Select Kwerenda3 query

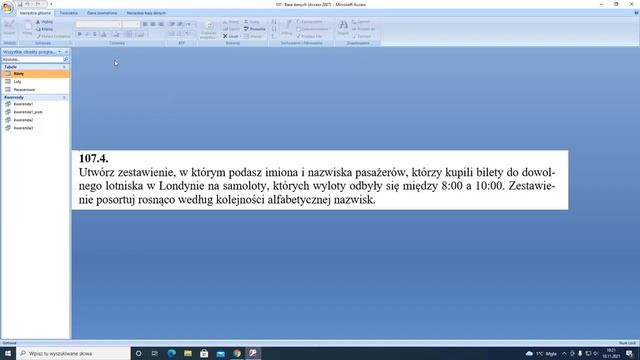click(36, 128)
